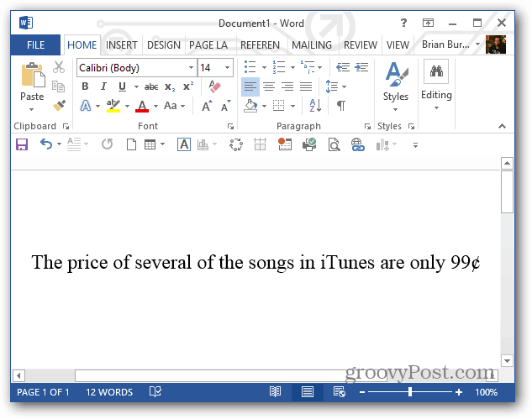
Task: Click the 12 WORDS count
Action: click(x=109, y=392)
